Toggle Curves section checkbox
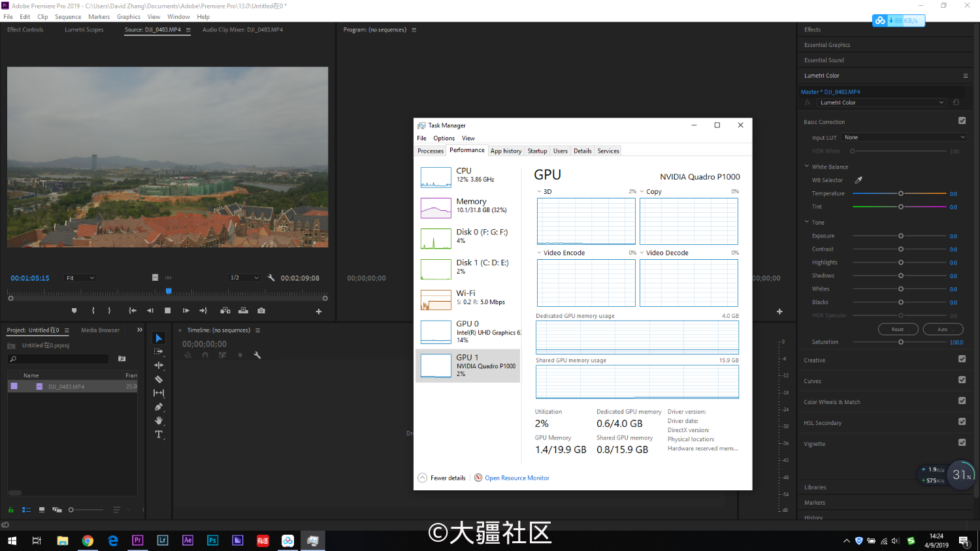This screenshot has height=551, width=980. point(962,380)
